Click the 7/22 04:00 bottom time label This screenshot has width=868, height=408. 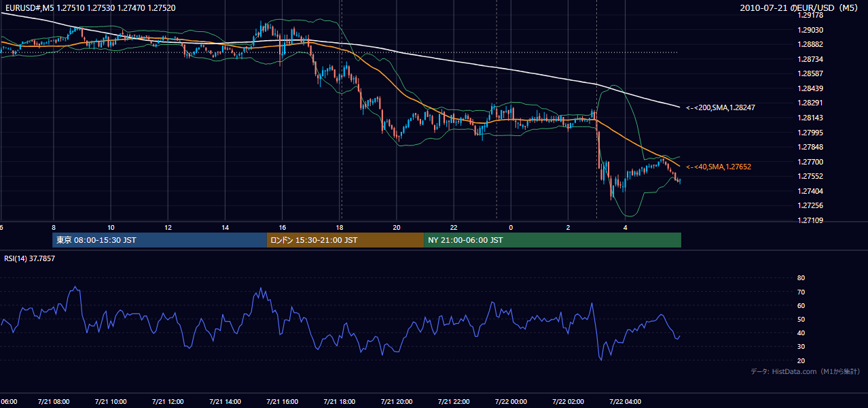[626, 401]
